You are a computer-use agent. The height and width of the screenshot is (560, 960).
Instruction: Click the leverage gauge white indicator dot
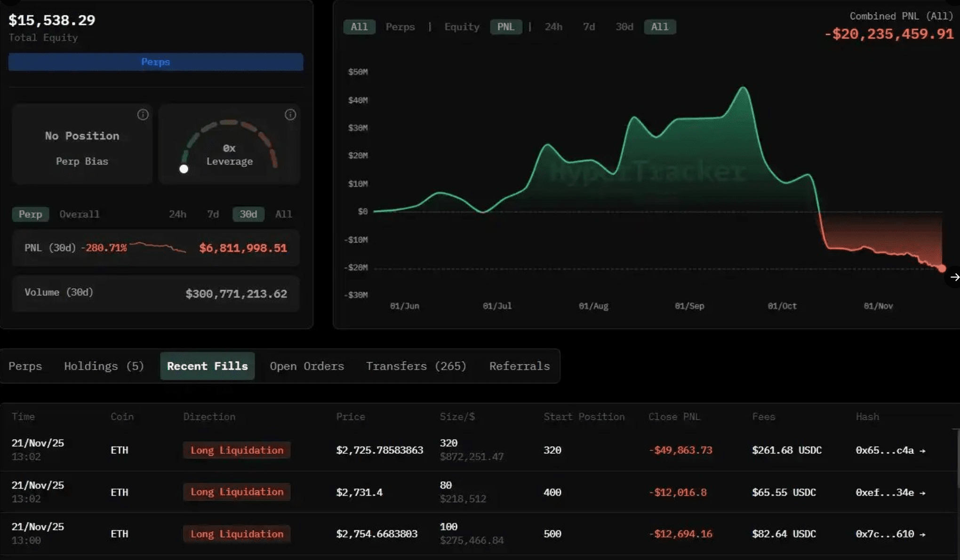click(x=184, y=169)
